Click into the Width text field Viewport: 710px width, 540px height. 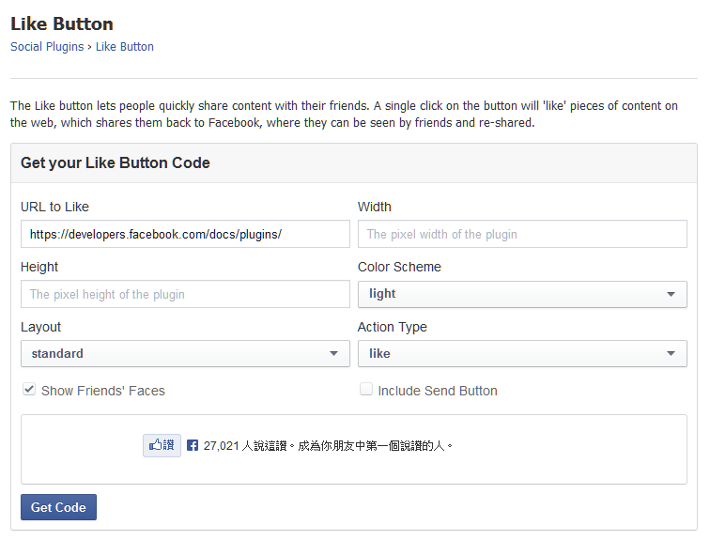coord(522,234)
